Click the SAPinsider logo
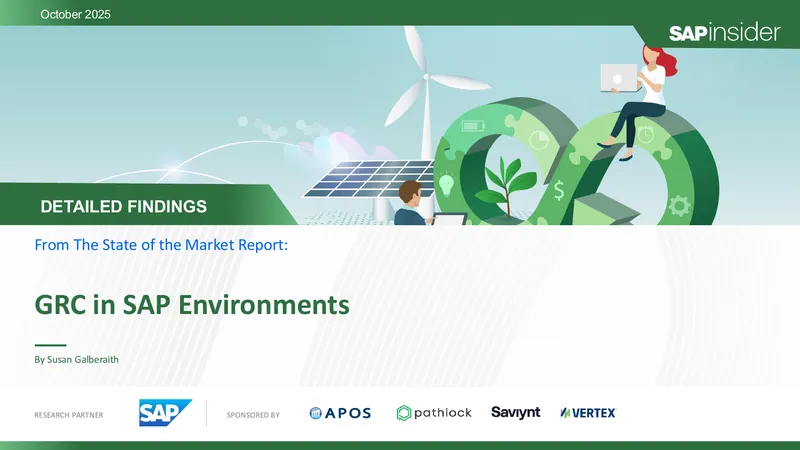 724,33
